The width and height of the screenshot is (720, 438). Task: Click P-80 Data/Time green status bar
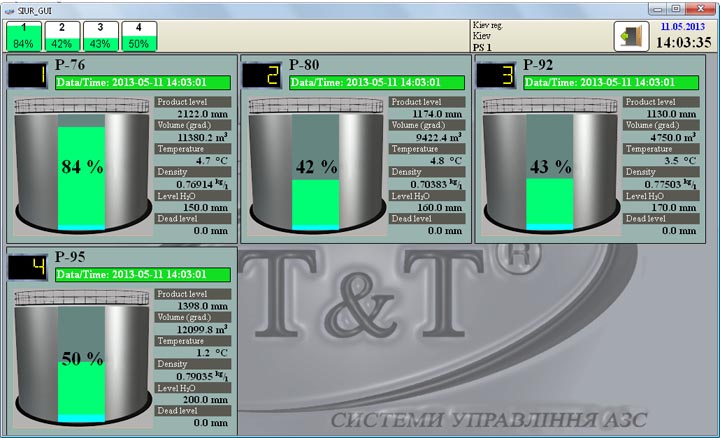point(377,83)
